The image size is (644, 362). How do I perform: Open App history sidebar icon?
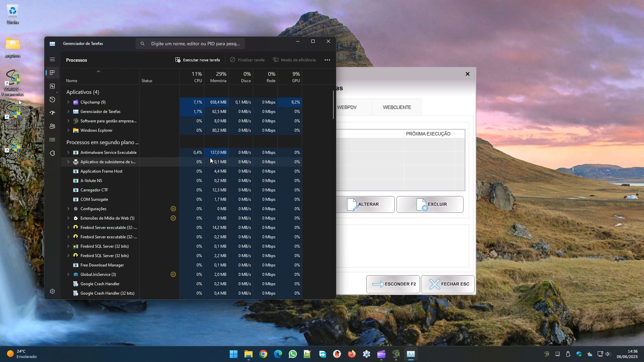52,100
